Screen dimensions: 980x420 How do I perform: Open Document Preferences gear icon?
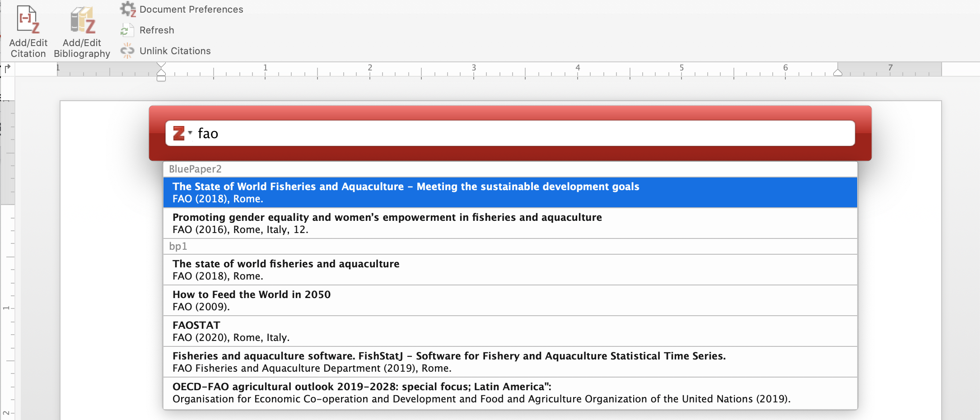128,9
